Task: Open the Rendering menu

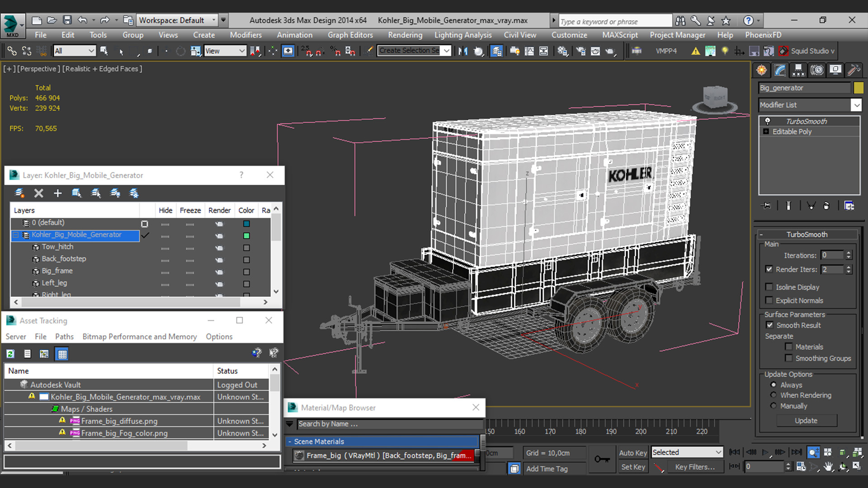Action: [x=405, y=35]
